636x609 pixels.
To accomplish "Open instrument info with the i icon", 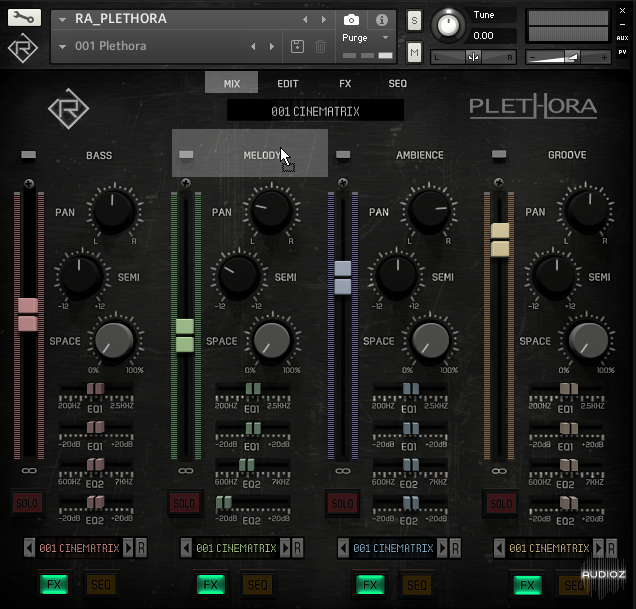I will coord(382,20).
